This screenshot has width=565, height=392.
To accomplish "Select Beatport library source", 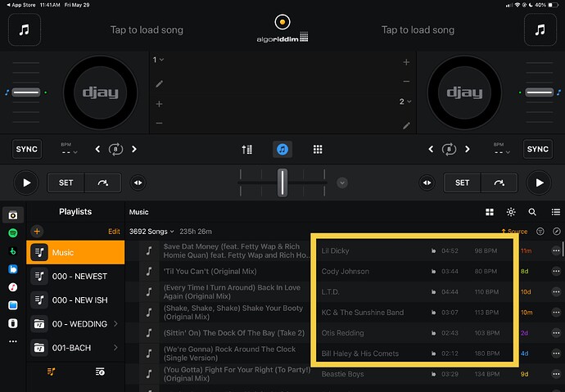I will point(13,251).
